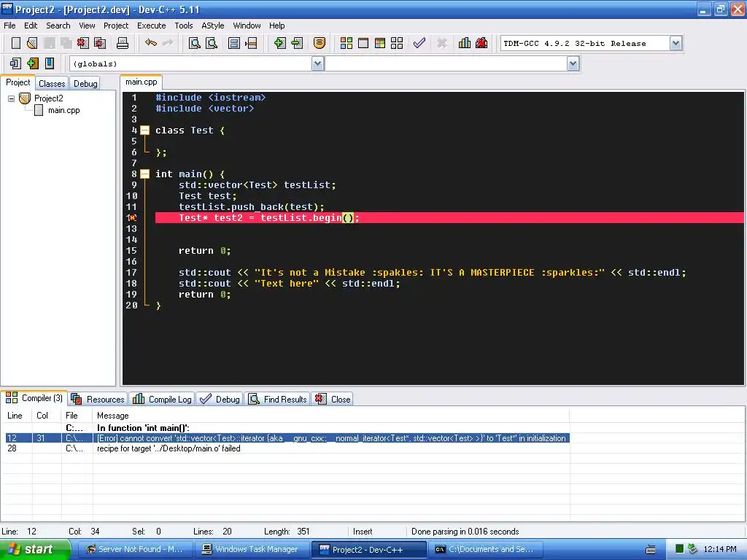Collapse the class Test code fold

point(145,130)
